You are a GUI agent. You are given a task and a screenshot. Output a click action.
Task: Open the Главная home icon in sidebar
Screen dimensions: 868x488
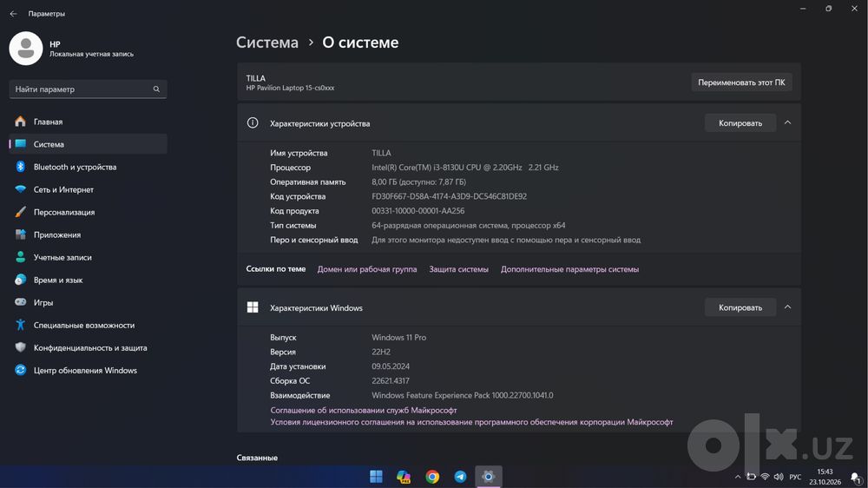tap(21, 122)
